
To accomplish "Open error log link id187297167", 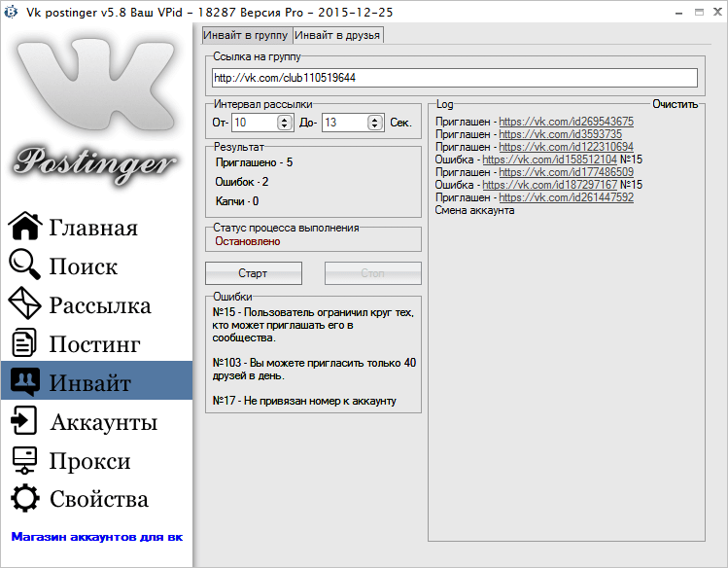I will pyautogui.click(x=549, y=185).
